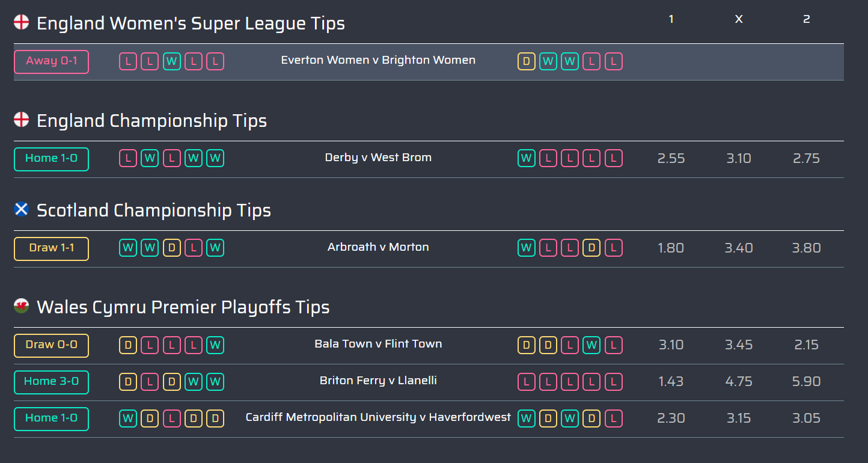Select the Home 3-0 tip badge

click(x=51, y=382)
